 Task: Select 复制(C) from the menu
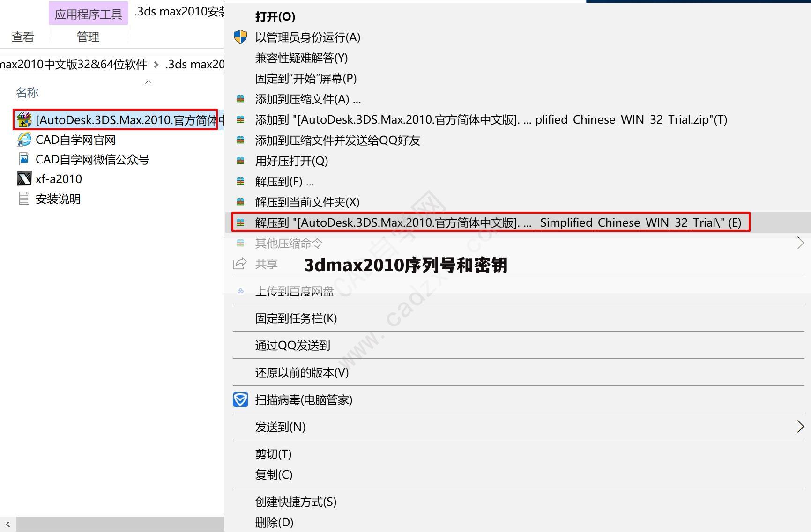click(274, 475)
